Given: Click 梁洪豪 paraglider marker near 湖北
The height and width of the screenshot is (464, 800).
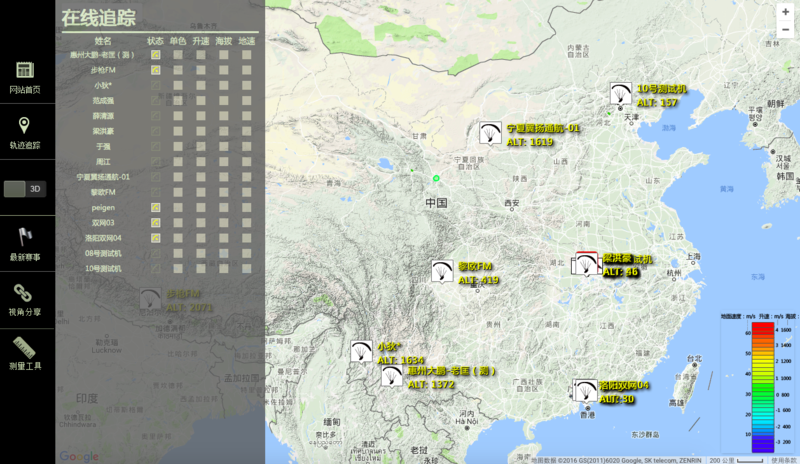Looking at the screenshot, I should click(x=586, y=264).
